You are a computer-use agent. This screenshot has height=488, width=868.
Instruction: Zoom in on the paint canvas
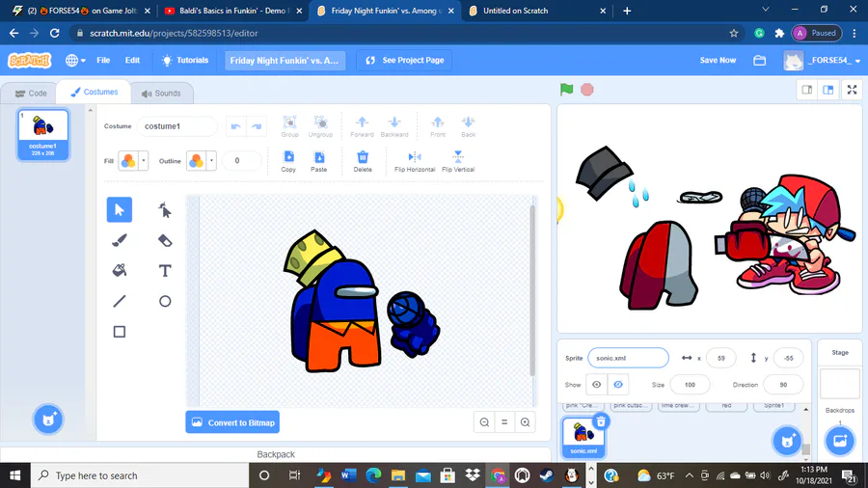tap(525, 422)
